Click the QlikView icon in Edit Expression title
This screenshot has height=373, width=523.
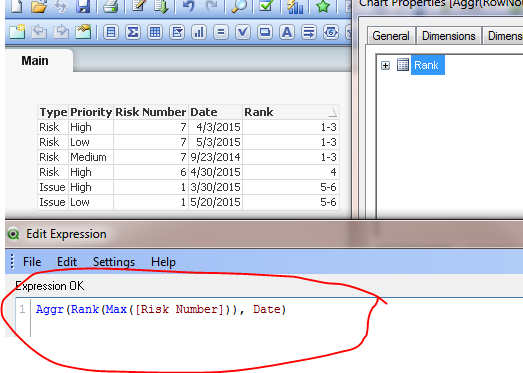pyautogui.click(x=14, y=234)
